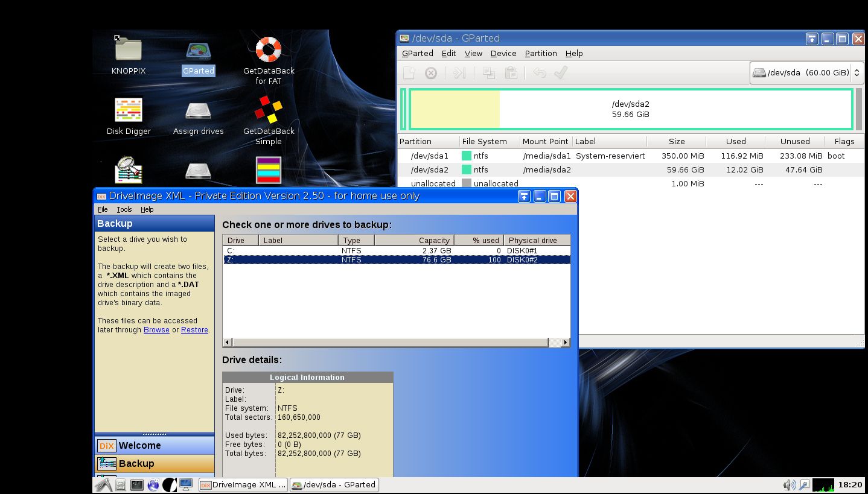Click the volume speaker tray icon
This screenshot has width=868, height=494.
[789, 484]
